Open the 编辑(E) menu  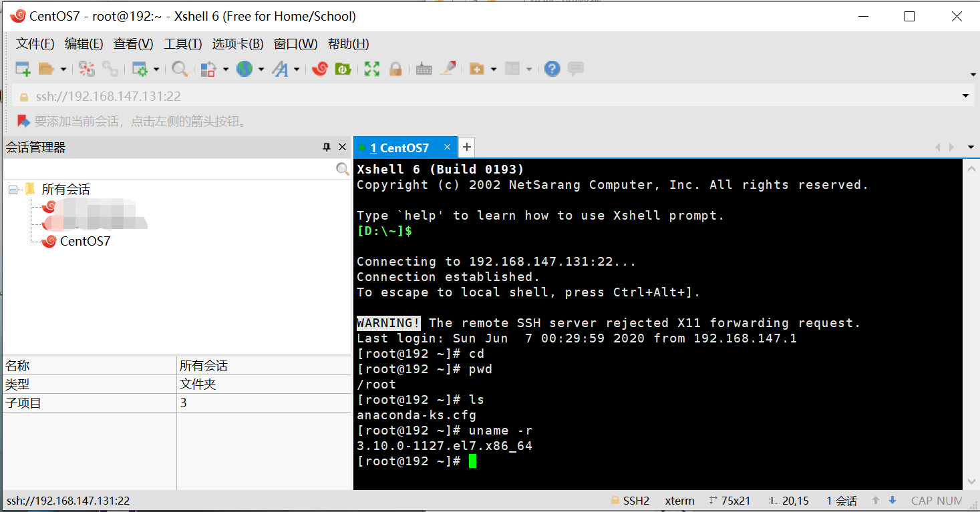tap(84, 44)
